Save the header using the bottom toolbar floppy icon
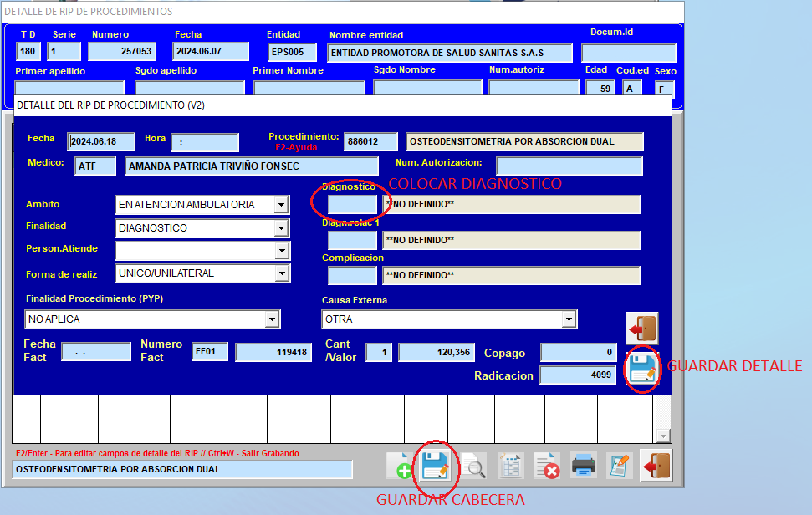Screen dimensions: 812x515 [x=436, y=466]
